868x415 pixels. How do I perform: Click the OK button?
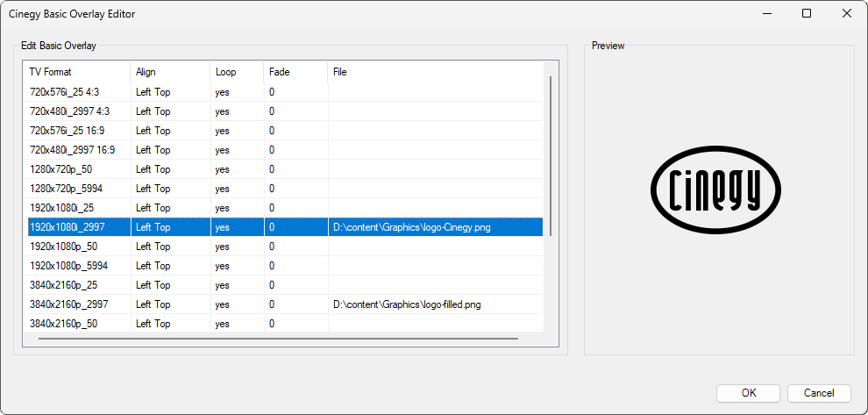(x=748, y=393)
